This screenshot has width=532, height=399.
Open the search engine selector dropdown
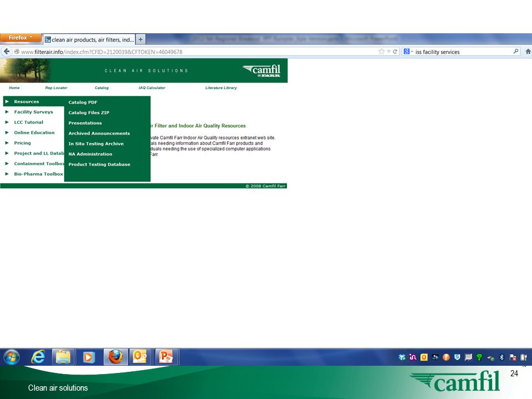coord(408,52)
